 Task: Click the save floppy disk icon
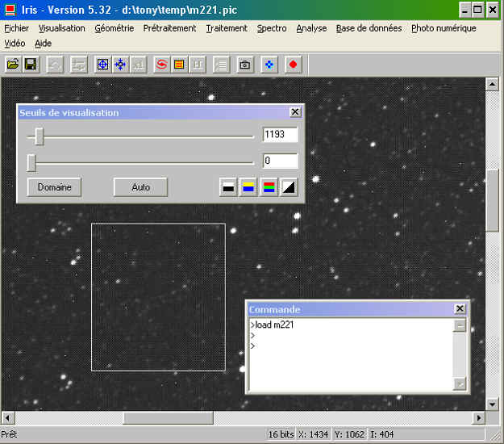point(31,65)
